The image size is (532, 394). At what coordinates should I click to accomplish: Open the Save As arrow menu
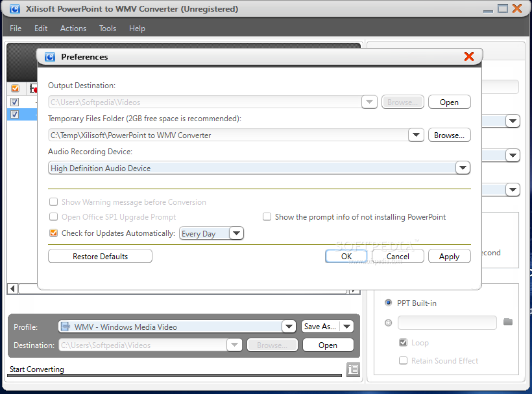coord(346,327)
